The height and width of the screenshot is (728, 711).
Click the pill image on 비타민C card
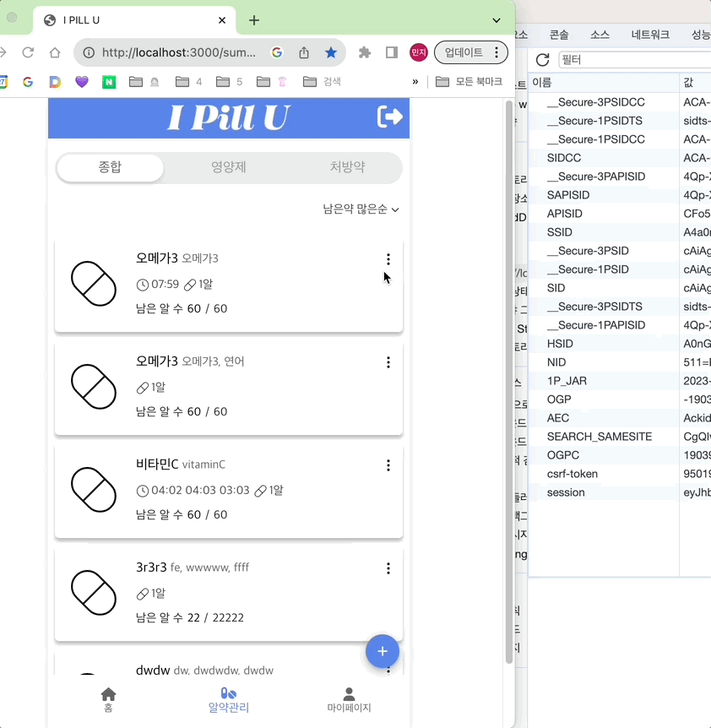(94, 490)
